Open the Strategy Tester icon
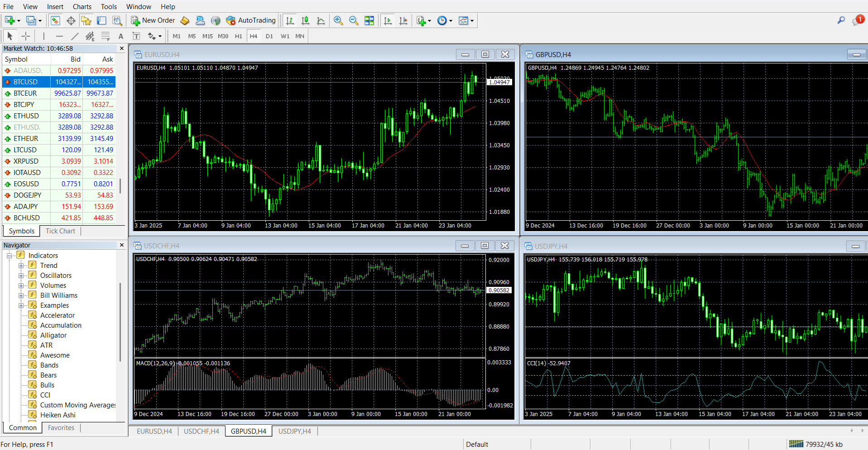Image resolution: width=868 pixels, height=450 pixels. pos(117,20)
